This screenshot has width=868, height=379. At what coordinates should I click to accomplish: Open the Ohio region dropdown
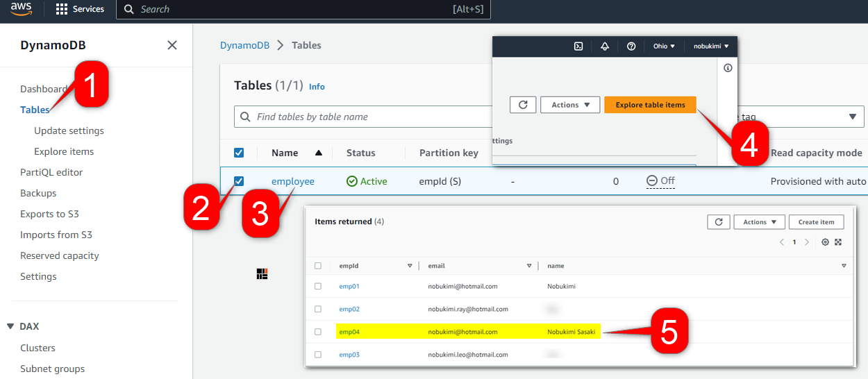(x=664, y=47)
